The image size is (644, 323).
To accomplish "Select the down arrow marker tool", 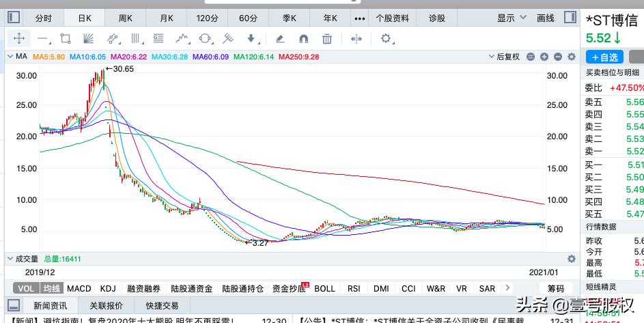I will 251,39.
